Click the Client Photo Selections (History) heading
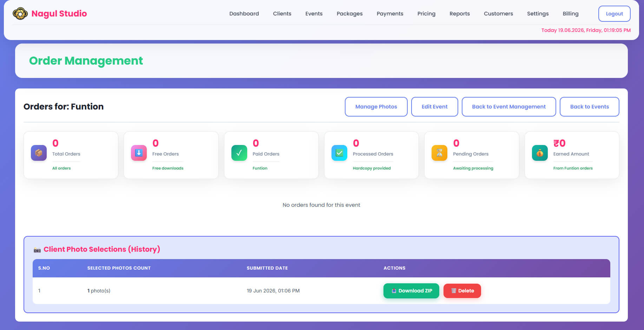 coord(102,249)
